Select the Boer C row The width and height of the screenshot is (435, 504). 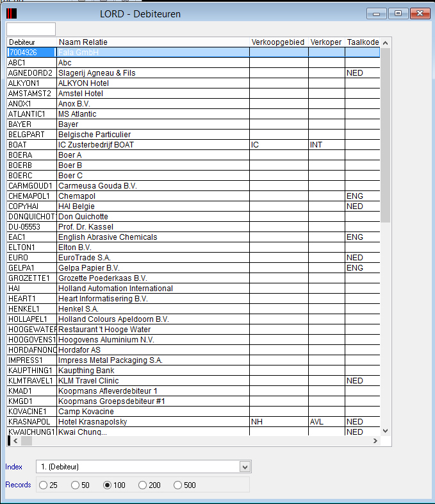(x=193, y=176)
